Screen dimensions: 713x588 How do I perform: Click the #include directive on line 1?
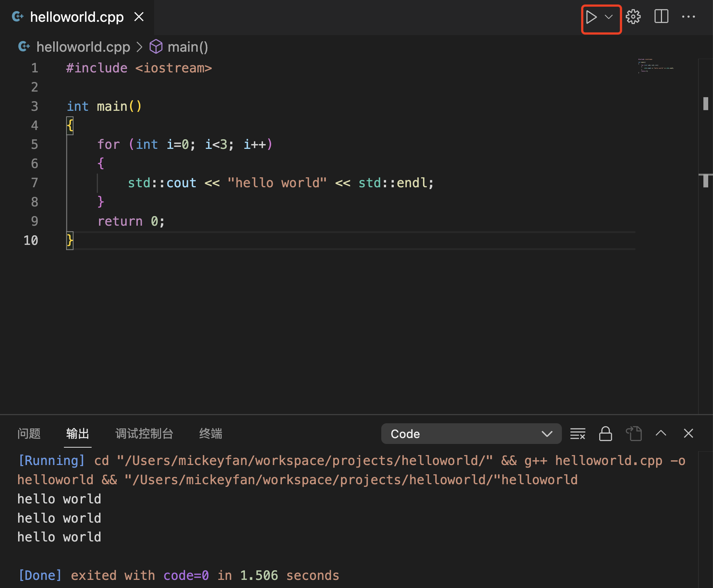coord(97,68)
